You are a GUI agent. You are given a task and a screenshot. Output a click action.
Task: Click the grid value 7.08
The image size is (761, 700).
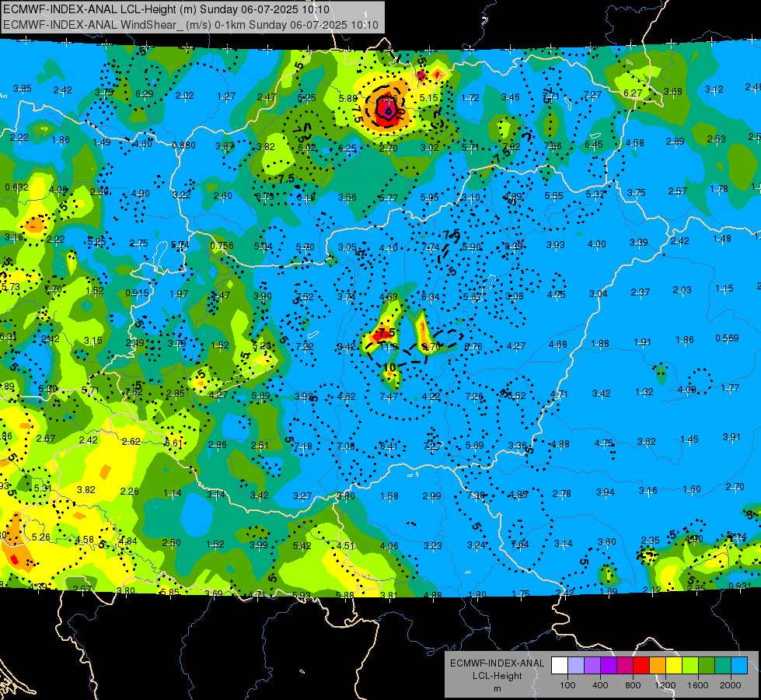[346, 446]
